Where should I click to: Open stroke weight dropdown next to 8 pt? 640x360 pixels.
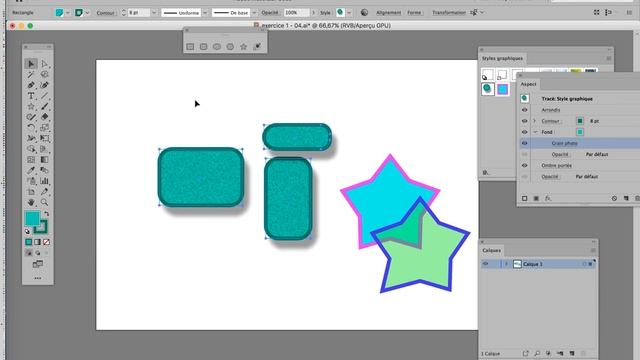coord(154,13)
